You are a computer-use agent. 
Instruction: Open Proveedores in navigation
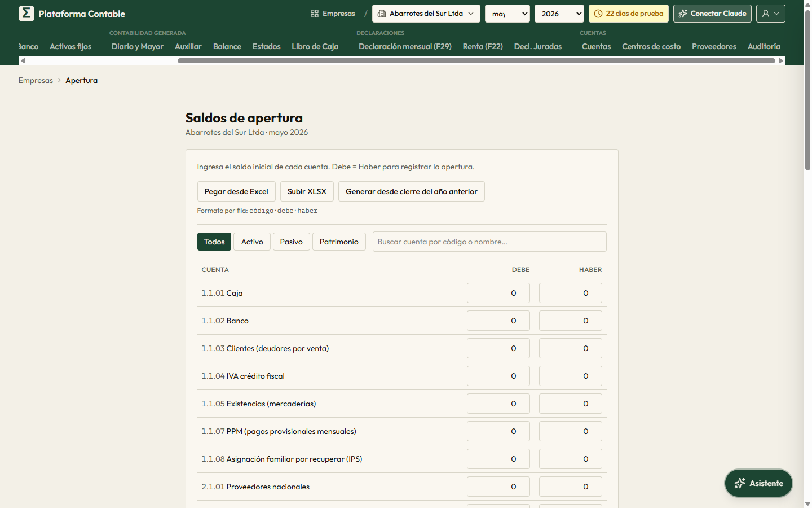pos(714,46)
